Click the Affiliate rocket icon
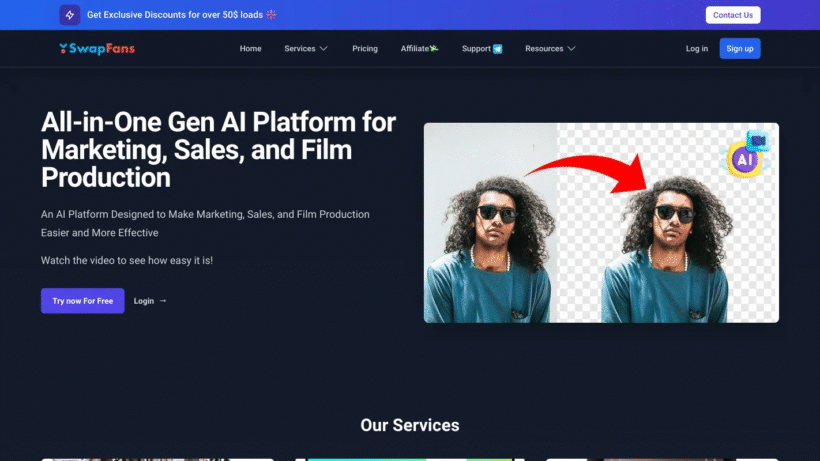Screen dimensions: 820x461 [x=434, y=49]
